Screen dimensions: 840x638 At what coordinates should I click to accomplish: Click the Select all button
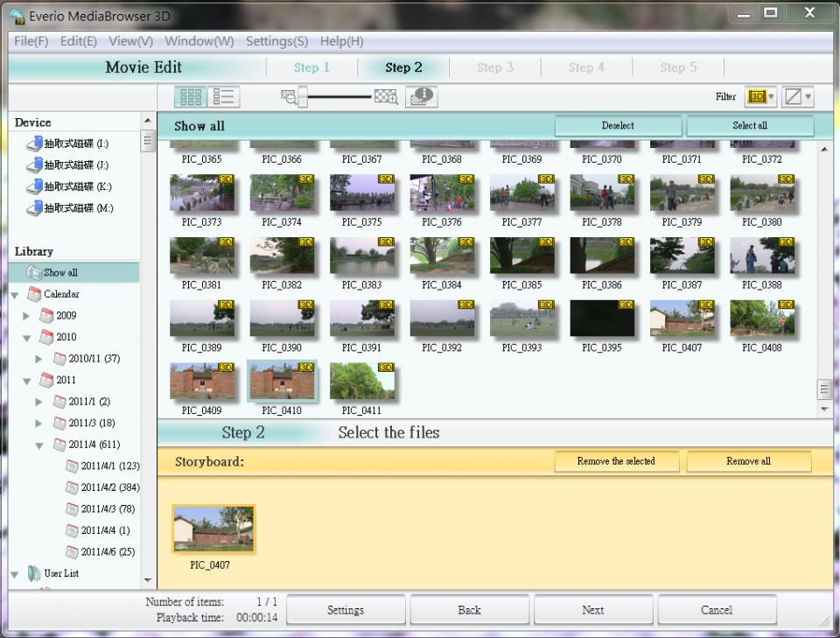(x=750, y=125)
